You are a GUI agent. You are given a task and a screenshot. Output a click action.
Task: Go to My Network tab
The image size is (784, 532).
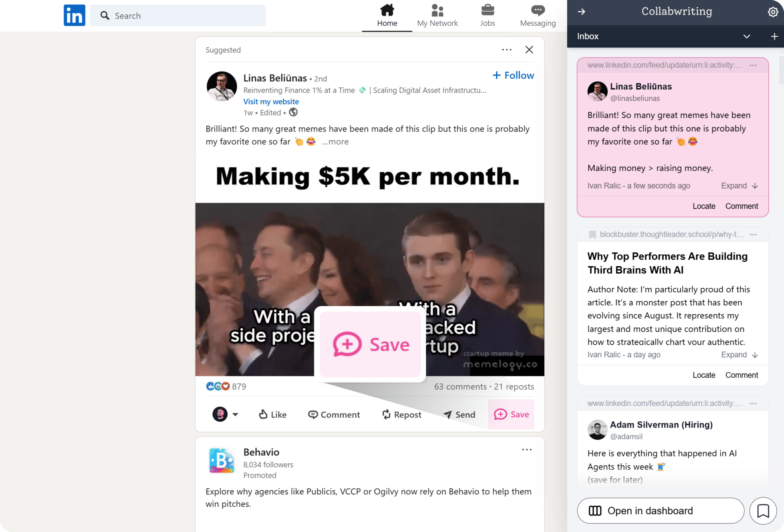click(437, 16)
